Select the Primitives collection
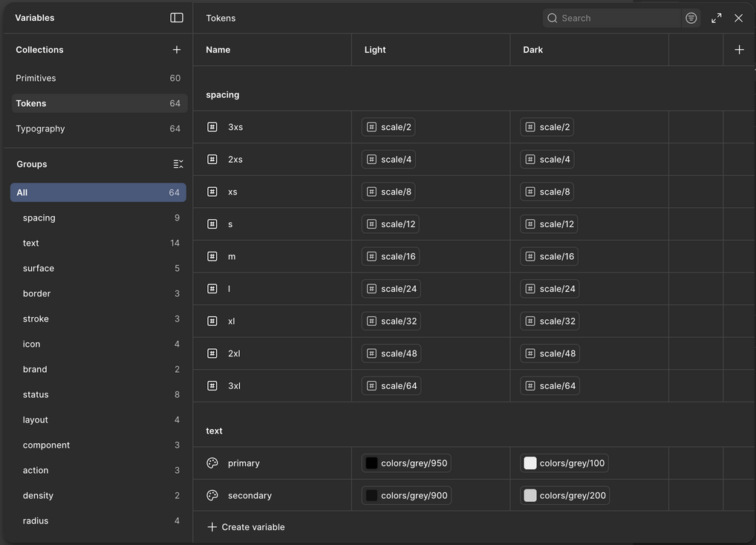Screen dimensions: 756x545 click(36, 78)
